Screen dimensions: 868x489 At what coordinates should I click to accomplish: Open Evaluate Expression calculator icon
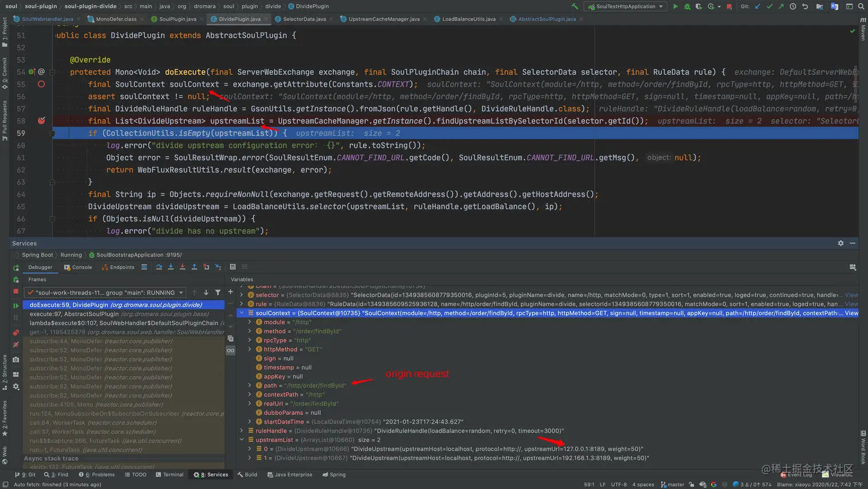(232, 267)
